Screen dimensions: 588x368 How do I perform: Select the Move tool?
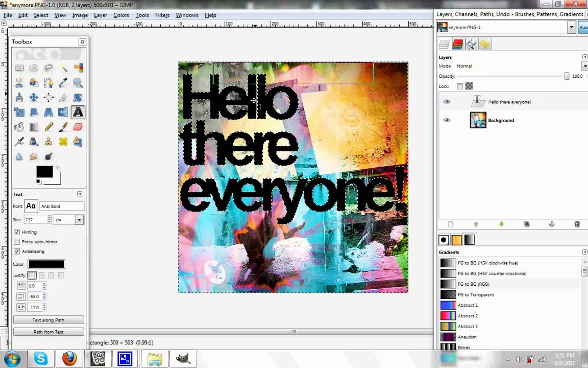tap(34, 98)
